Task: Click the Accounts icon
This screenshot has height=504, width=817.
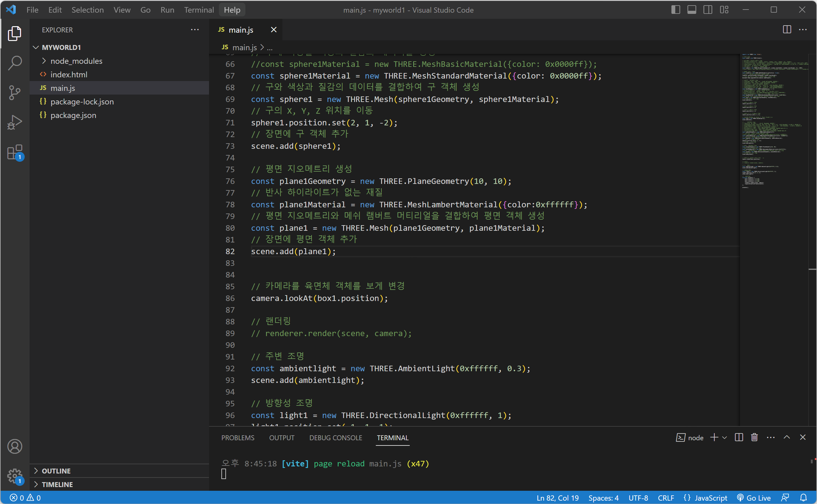Action: tap(15, 446)
